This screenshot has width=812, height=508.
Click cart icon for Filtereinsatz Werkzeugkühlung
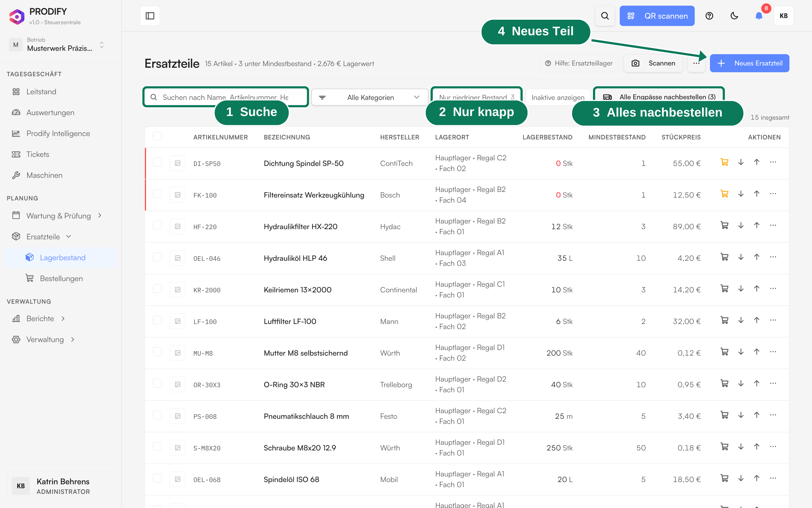tap(724, 194)
